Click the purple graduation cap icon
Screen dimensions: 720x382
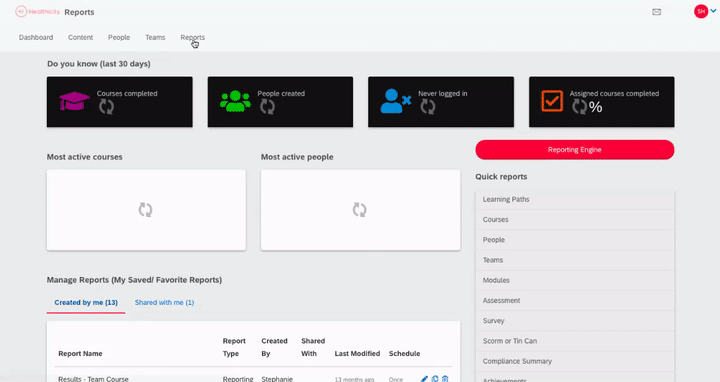(74, 101)
